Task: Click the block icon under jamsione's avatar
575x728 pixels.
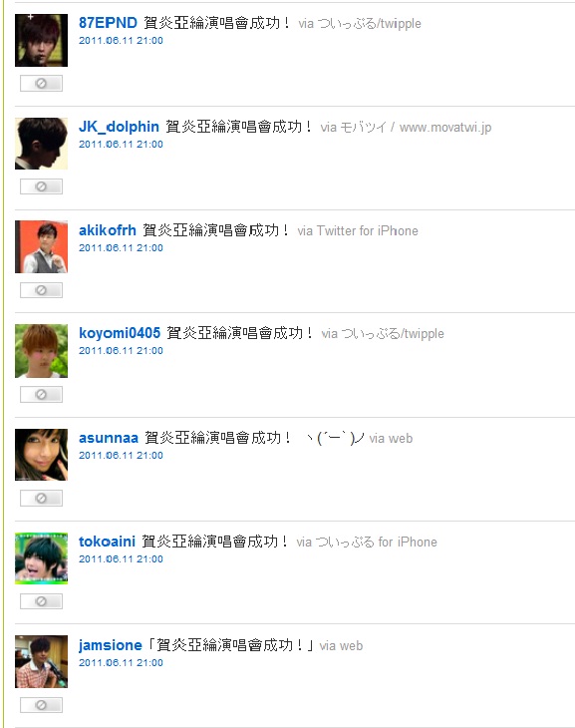Action: tap(41, 705)
